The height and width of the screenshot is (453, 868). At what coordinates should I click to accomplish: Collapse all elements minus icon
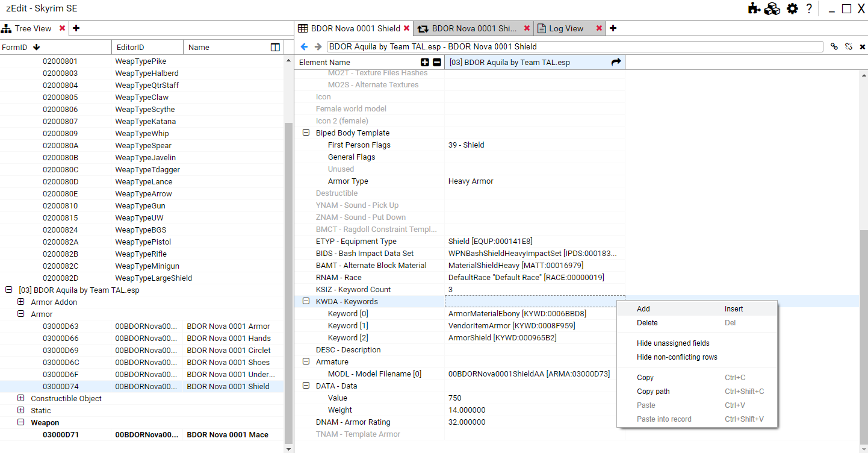click(x=437, y=62)
